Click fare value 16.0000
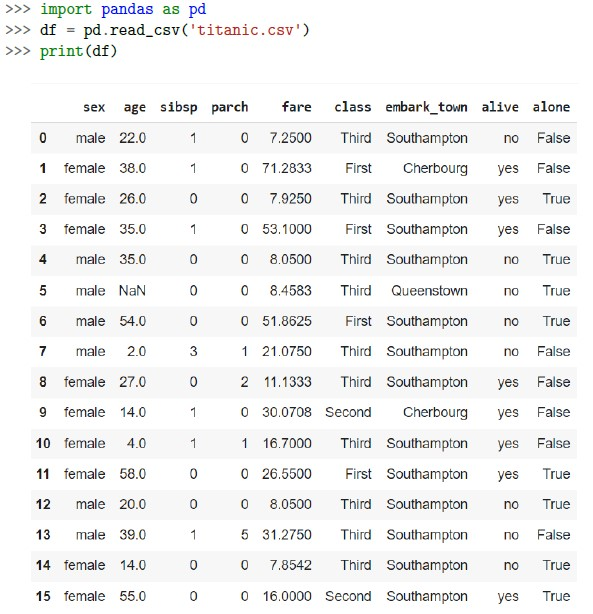The image size is (593, 614). point(287,596)
